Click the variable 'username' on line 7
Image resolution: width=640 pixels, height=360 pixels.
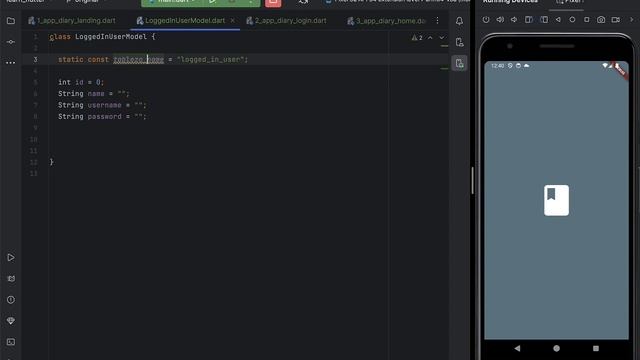104,105
